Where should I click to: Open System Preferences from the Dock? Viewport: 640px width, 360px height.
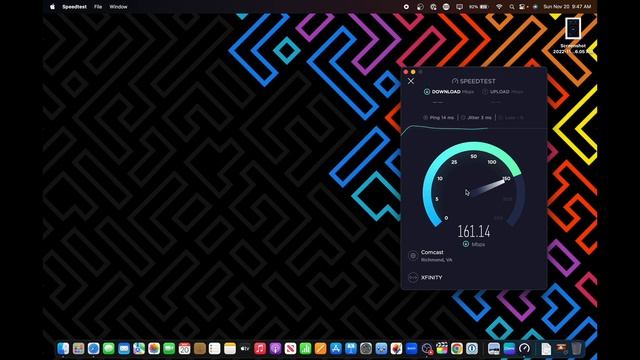pyautogui.click(x=366, y=349)
